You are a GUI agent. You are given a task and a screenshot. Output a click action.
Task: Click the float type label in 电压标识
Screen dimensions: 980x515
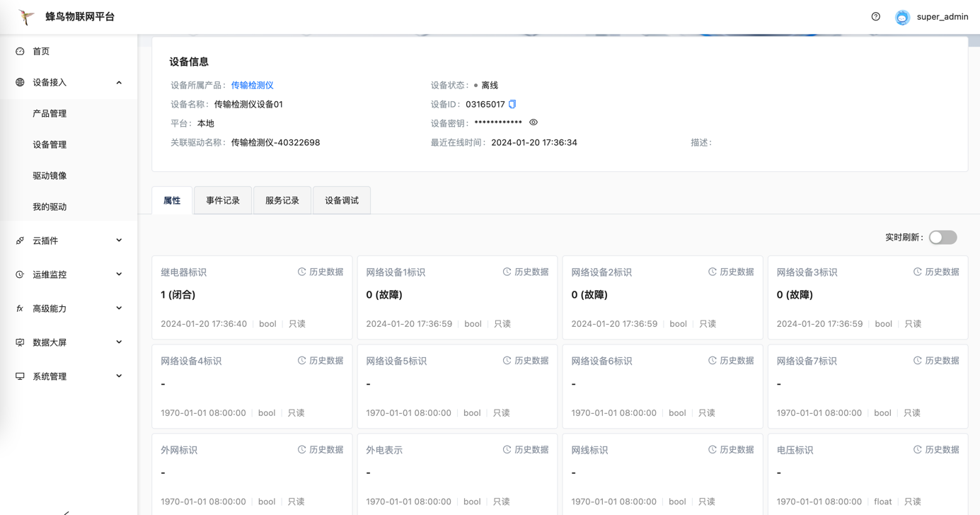(x=883, y=502)
